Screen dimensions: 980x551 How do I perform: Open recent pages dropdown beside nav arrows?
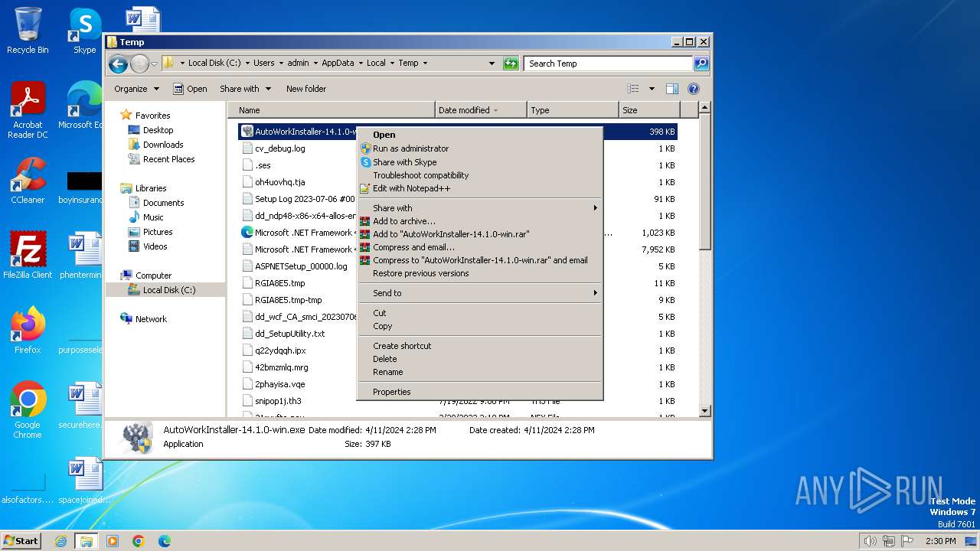154,64
